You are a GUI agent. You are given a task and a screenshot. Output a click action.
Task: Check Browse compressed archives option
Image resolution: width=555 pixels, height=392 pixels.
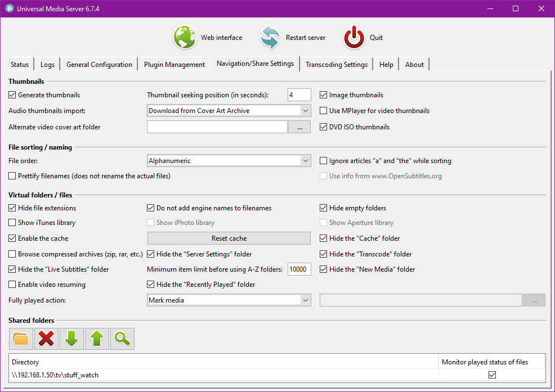tap(12, 254)
